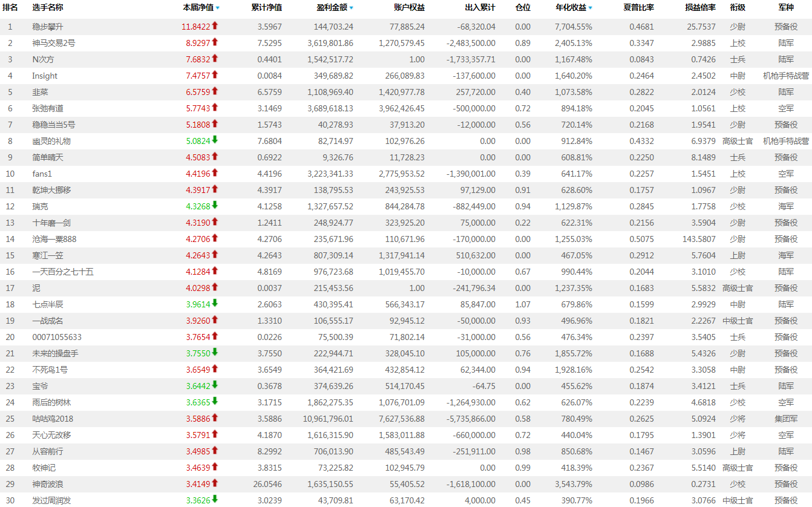Open player N次方

[x=43, y=59]
